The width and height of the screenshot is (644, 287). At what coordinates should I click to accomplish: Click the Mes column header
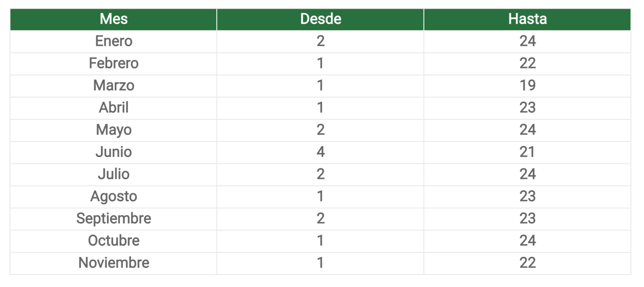click(114, 19)
